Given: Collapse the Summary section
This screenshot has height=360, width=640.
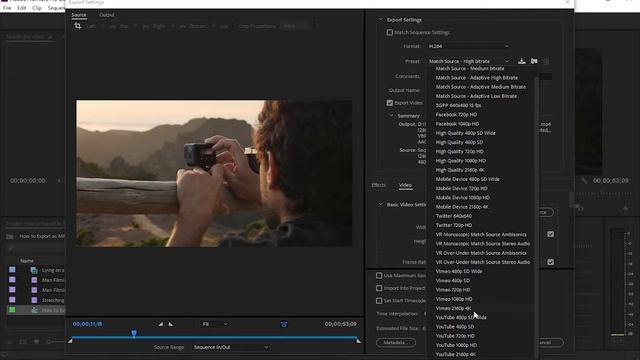Looking at the screenshot, I should point(391,116).
